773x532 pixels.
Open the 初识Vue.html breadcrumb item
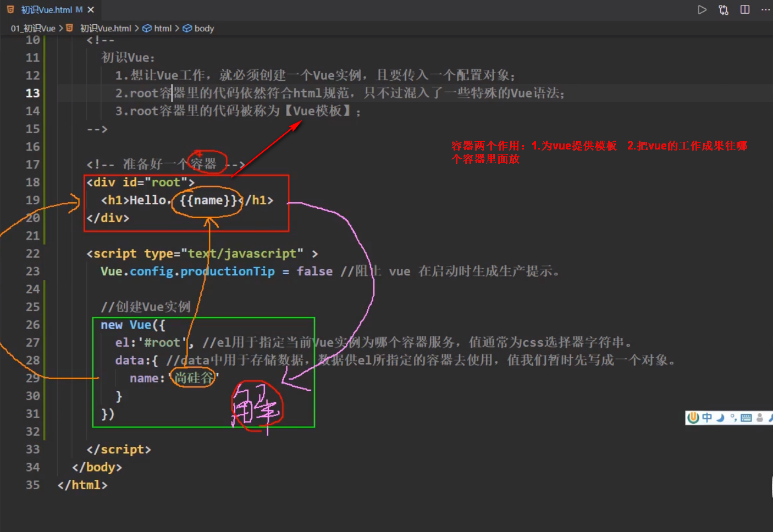click(x=106, y=29)
